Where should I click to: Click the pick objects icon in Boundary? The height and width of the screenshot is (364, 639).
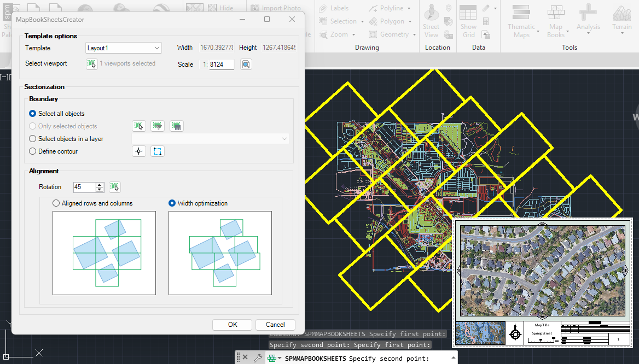(x=139, y=126)
